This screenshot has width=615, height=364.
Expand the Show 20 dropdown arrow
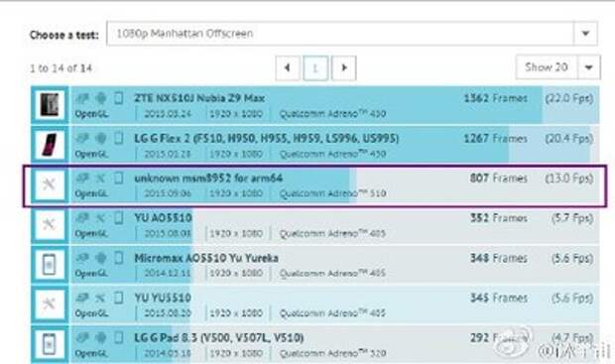pyautogui.click(x=589, y=67)
